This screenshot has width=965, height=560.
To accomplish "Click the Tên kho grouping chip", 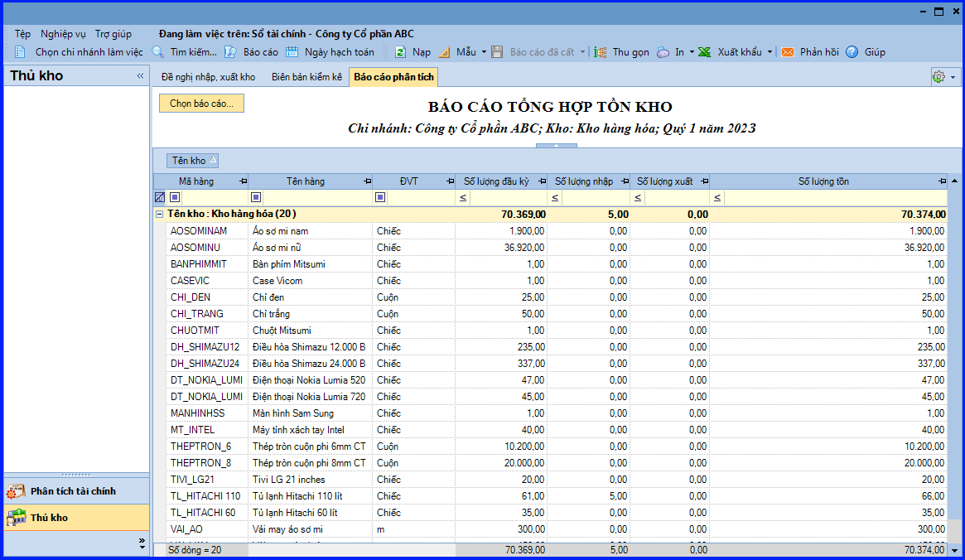I will (x=193, y=161).
